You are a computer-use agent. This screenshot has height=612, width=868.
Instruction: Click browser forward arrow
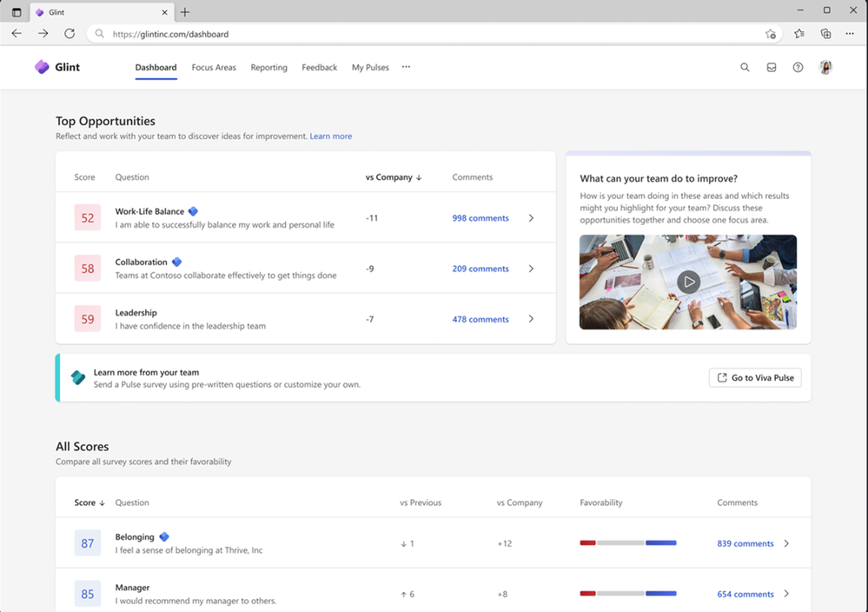tap(43, 34)
